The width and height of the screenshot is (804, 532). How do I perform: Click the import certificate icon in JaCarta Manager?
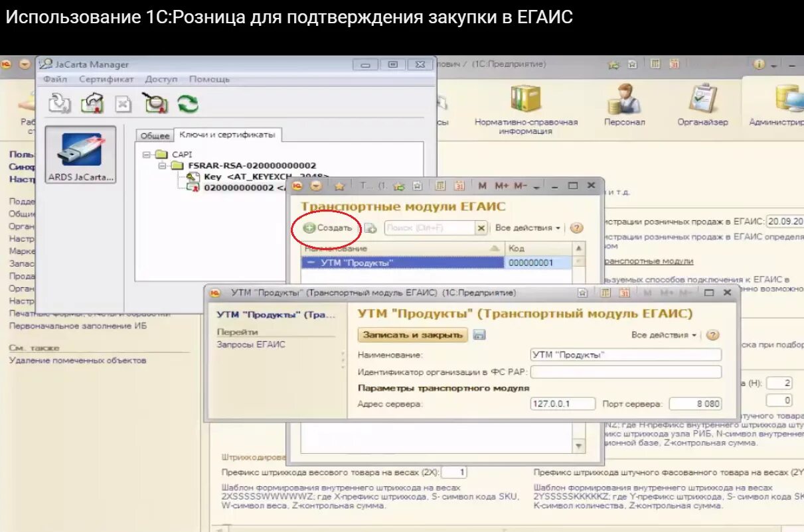(60, 103)
